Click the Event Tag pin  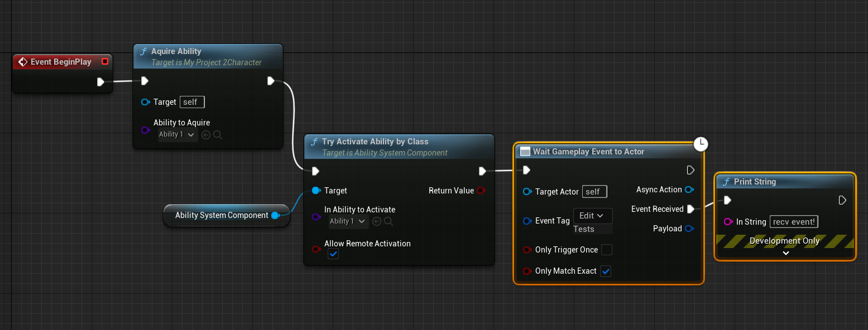[x=527, y=221]
